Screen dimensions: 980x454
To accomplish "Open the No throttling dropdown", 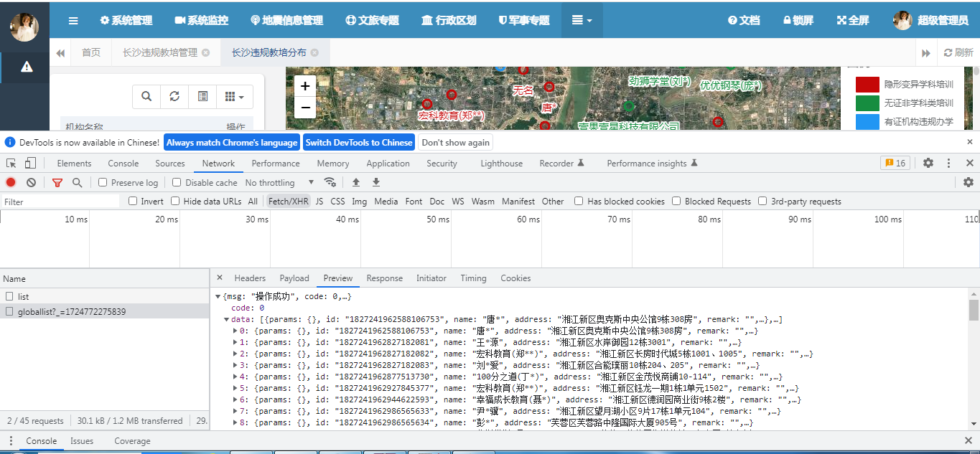I will click(279, 183).
